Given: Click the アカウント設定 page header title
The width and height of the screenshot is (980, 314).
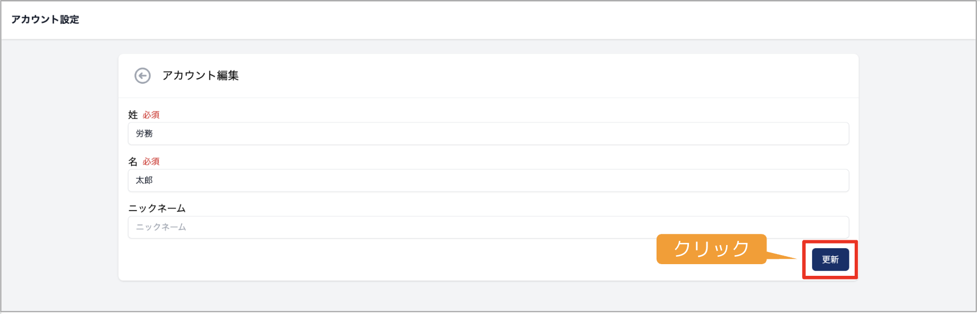Looking at the screenshot, I should click(x=45, y=20).
